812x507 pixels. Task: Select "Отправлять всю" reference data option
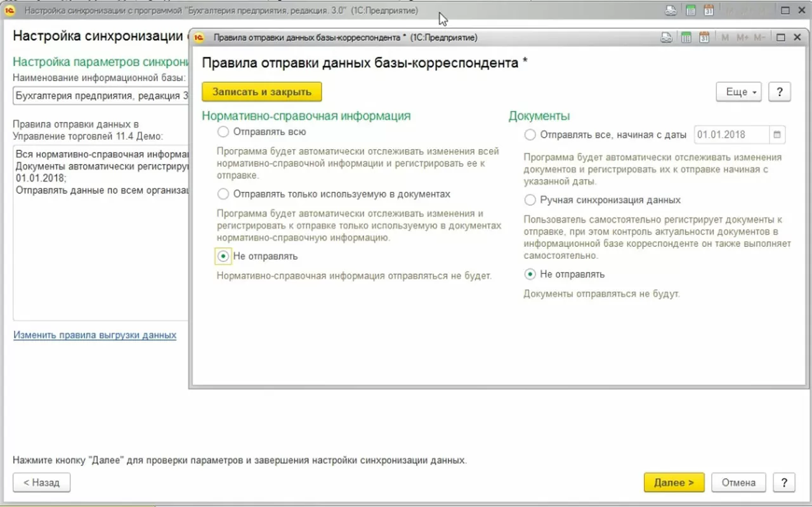point(223,132)
